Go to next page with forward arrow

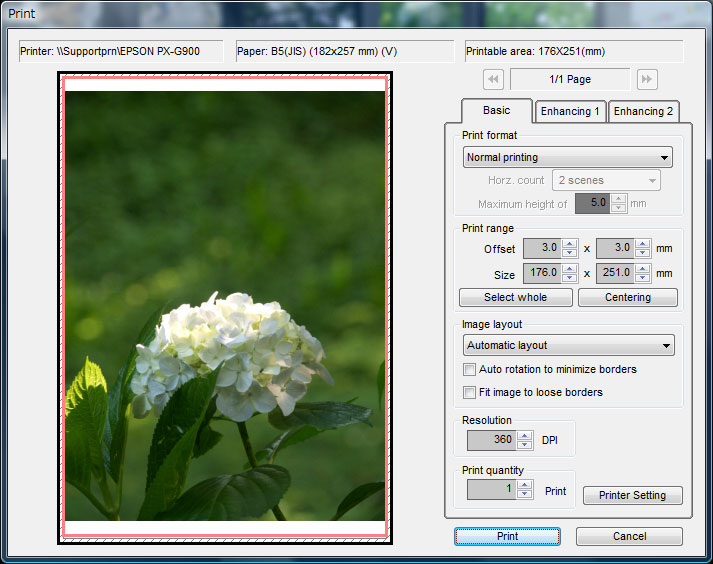(647, 79)
